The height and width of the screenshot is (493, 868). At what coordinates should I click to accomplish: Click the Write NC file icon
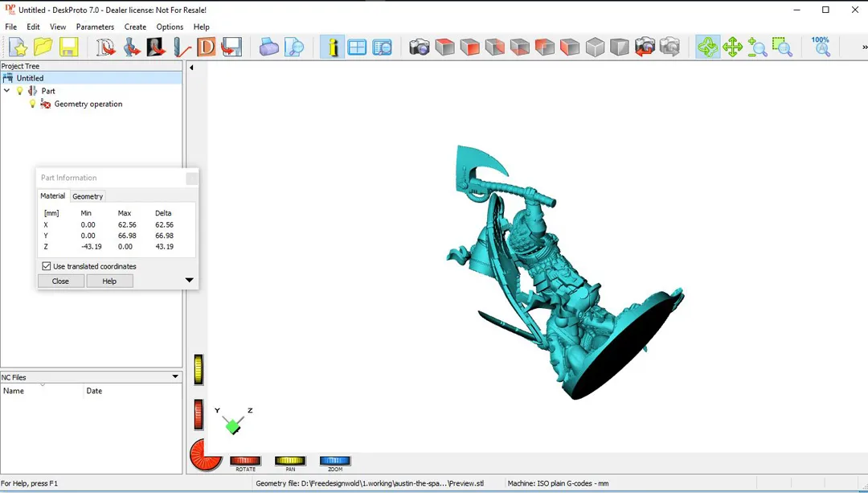point(231,47)
